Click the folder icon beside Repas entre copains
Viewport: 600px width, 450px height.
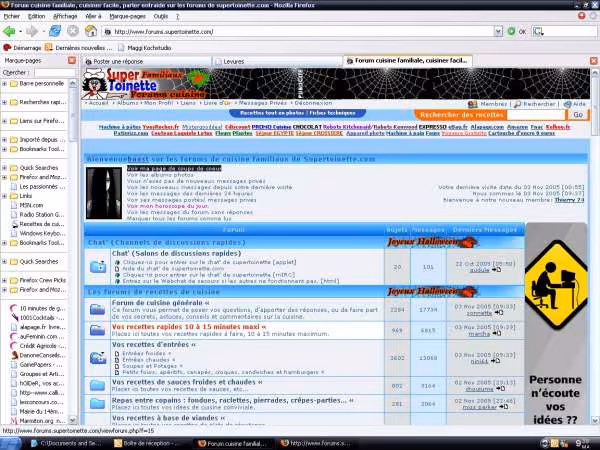click(x=97, y=403)
